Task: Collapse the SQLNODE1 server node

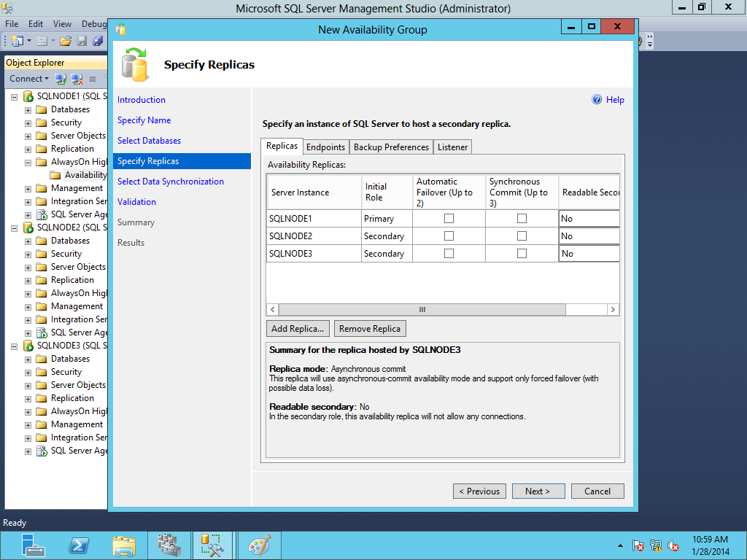Action: [15, 97]
